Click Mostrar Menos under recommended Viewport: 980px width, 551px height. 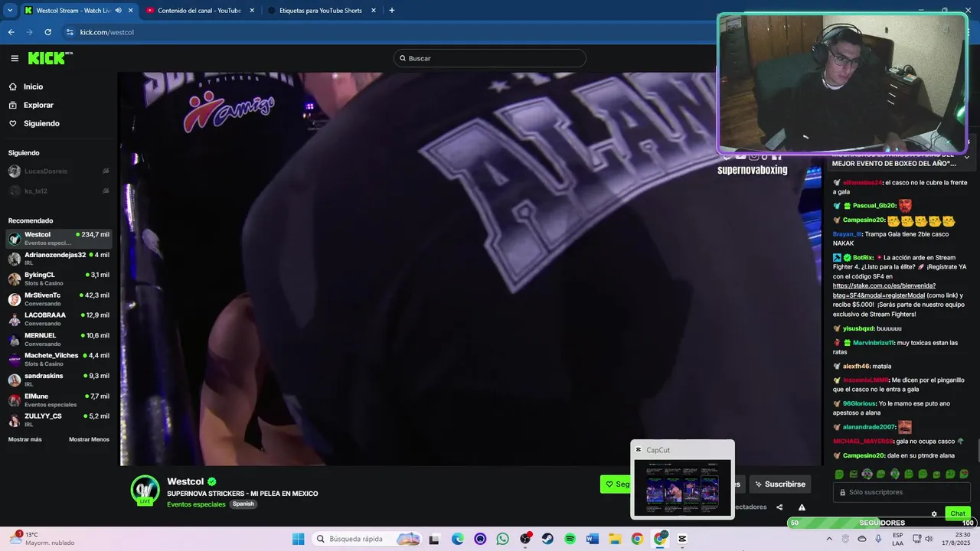[89, 439]
